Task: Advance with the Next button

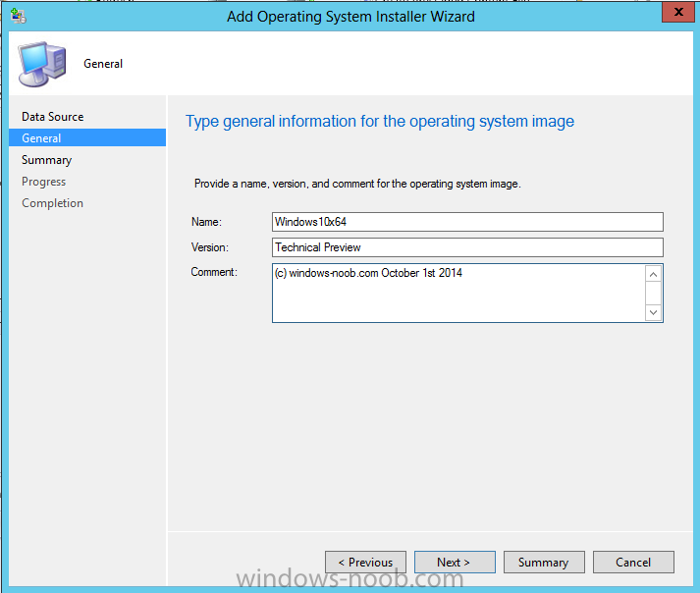Action: pyautogui.click(x=455, y=563)
